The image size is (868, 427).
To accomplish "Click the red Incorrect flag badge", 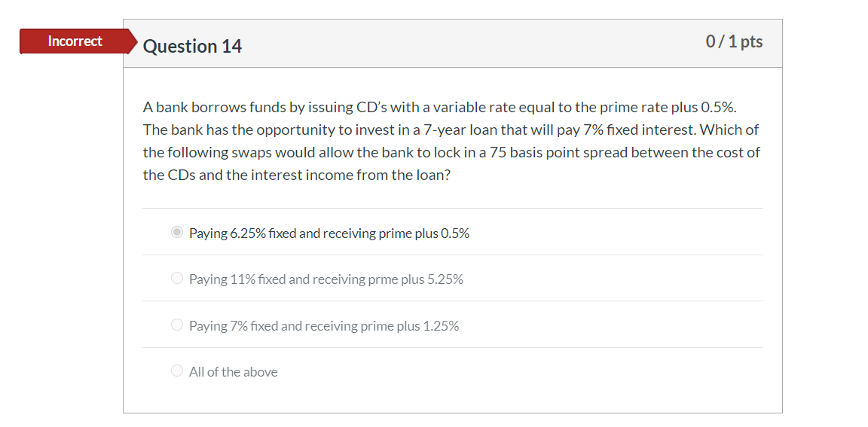I will pos(75,41).
